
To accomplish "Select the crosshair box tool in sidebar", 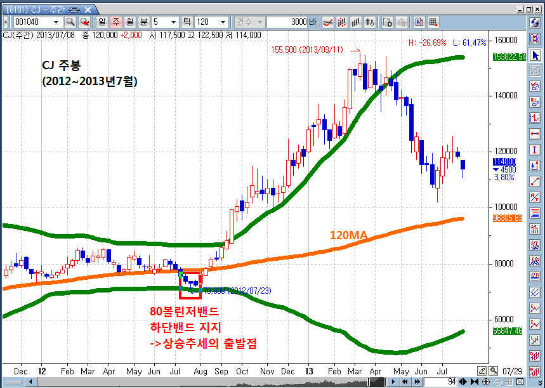I will tap(535, 39).
